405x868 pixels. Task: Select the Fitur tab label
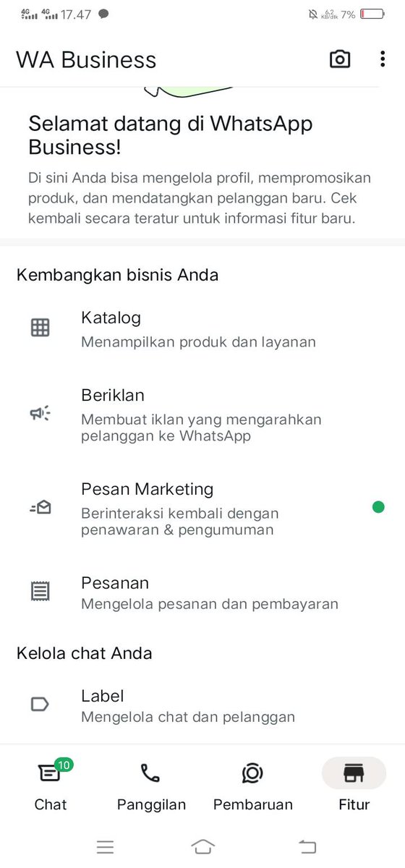(x=354, y=804)
